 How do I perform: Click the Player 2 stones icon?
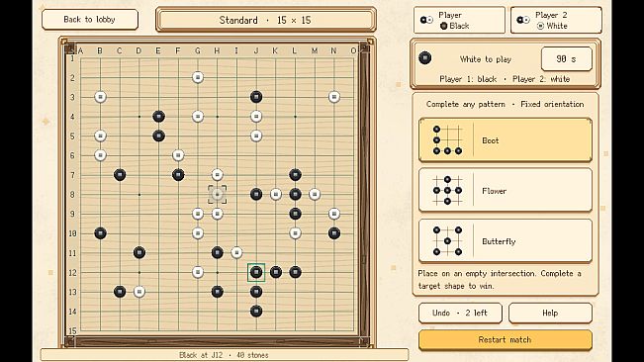(523, 20)
